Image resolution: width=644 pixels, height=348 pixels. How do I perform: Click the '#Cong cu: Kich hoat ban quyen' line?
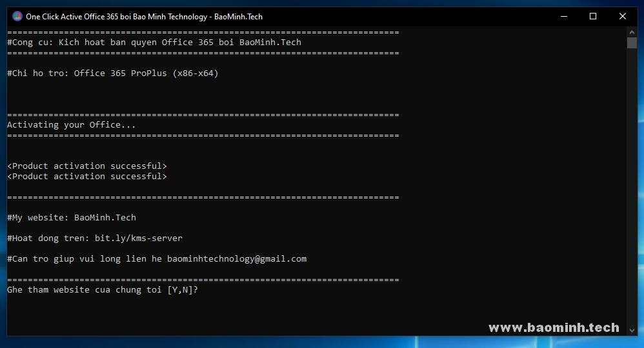tap(154, 43)
